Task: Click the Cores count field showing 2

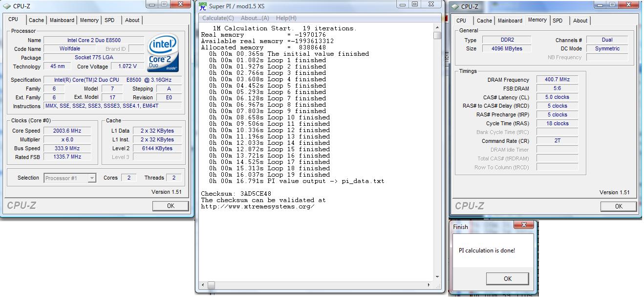Action: coord(129,178)
